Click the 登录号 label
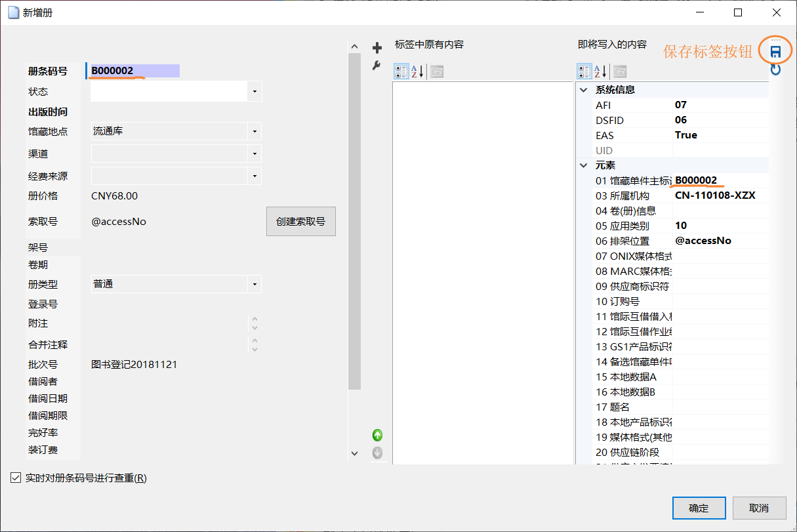The width and height of the screenshot is (797, 532). tap(43, 304)
